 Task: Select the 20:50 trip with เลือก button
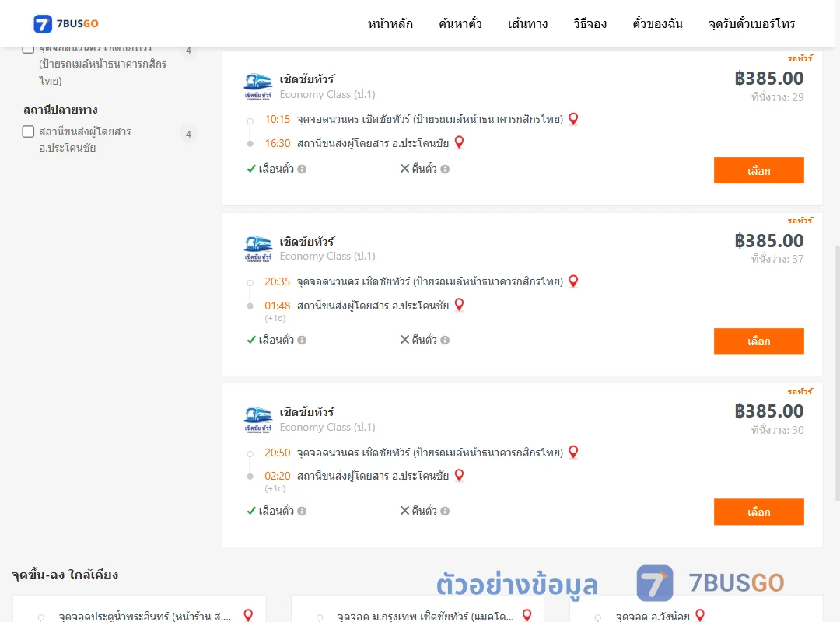[758, 512]
